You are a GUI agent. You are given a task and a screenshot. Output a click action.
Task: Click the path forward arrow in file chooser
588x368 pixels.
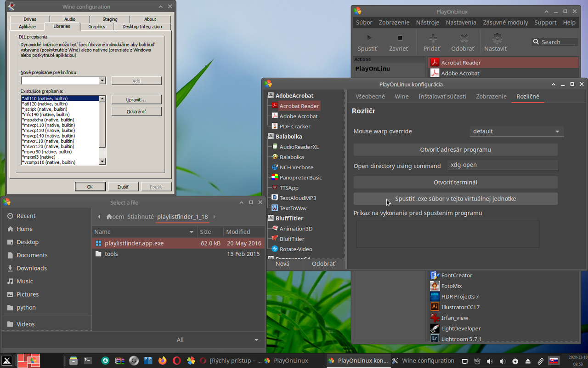(215, 217)
